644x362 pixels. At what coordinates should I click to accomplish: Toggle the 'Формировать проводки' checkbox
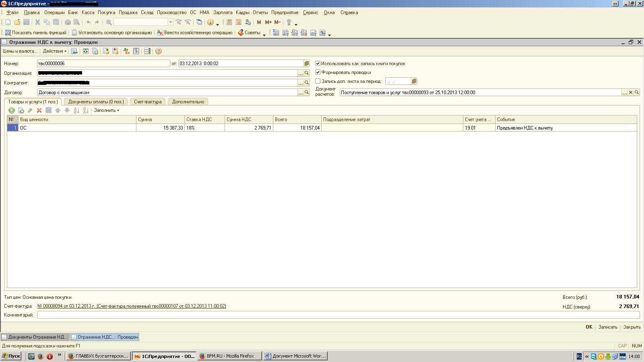click(x=318, y=72)
